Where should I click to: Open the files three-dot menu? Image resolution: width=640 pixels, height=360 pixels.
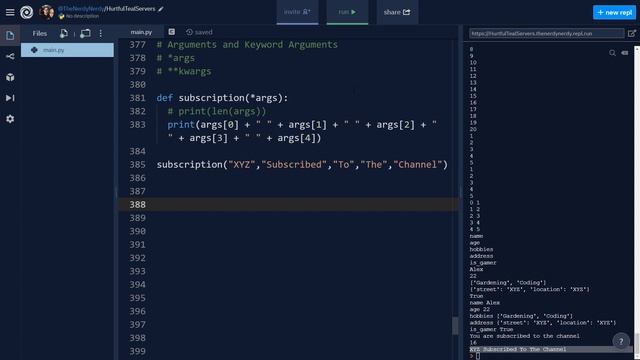click(100, 33)
